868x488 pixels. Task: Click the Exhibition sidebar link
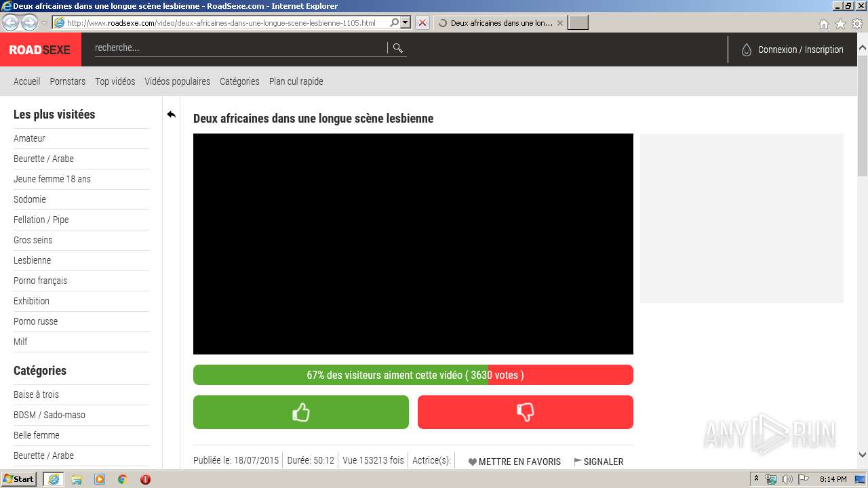(31, 301)
